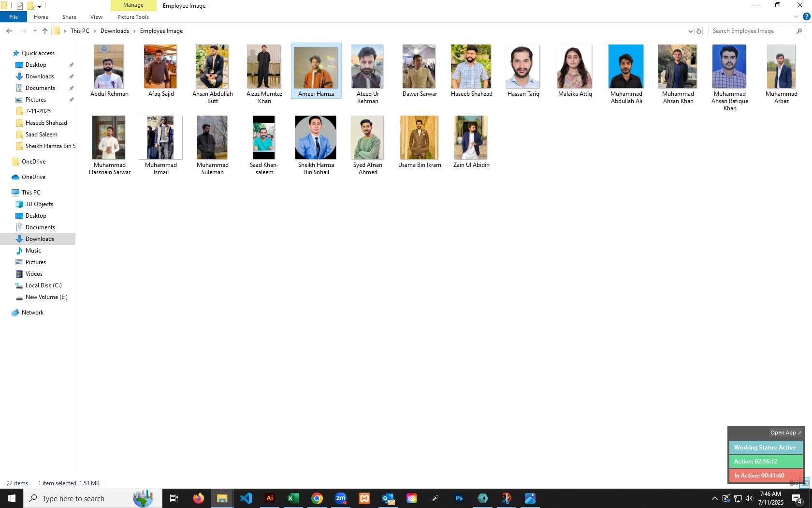Open the Share ribbon tab

69,17
